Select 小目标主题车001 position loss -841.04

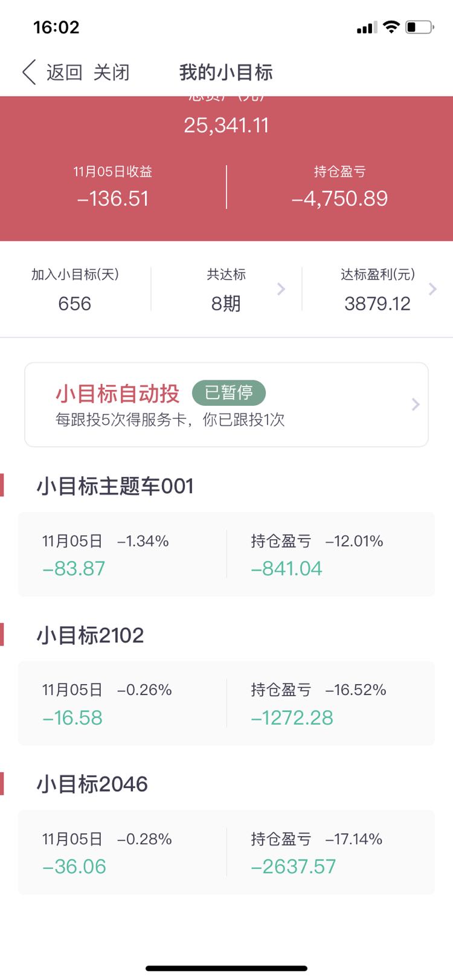coord(286,568)
